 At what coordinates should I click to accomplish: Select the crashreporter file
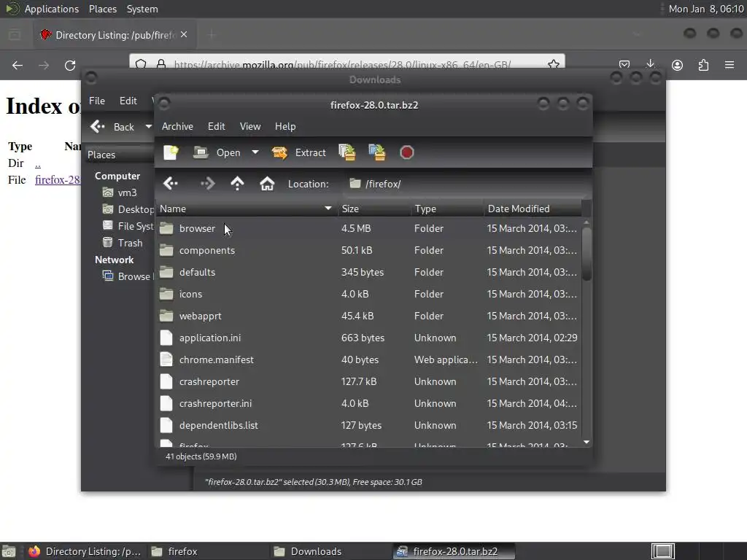click(209, 381)
